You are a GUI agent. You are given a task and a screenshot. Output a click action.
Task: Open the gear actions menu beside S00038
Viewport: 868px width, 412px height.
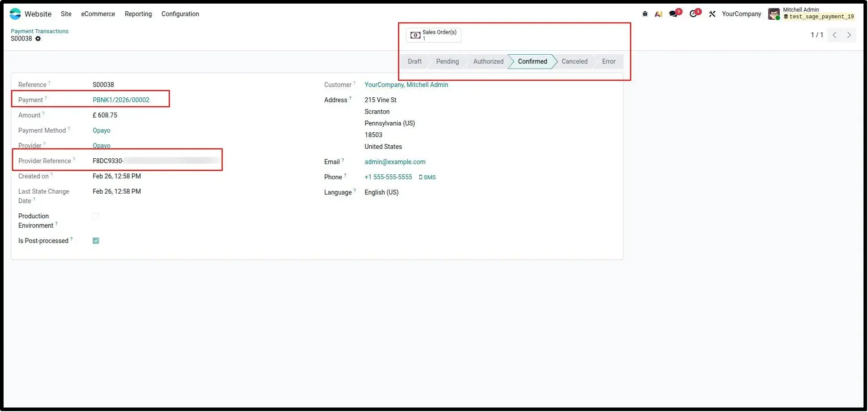tap(38, 39)
